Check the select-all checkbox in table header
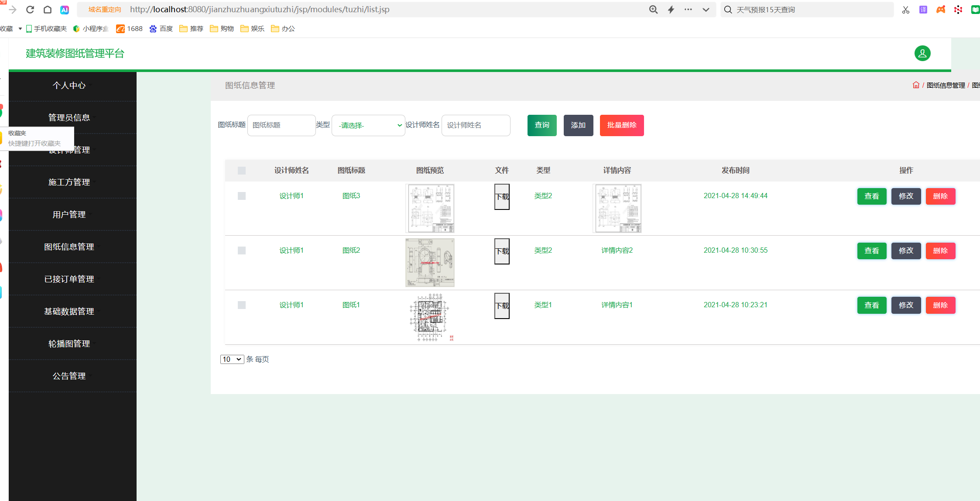980x501 pixels. 242,171
